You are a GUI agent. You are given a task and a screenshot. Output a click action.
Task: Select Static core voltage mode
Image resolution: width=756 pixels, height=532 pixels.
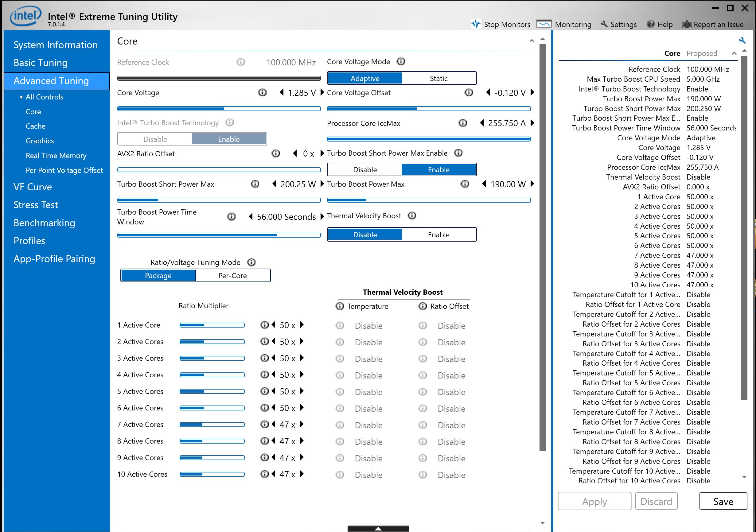pos(438,78)
